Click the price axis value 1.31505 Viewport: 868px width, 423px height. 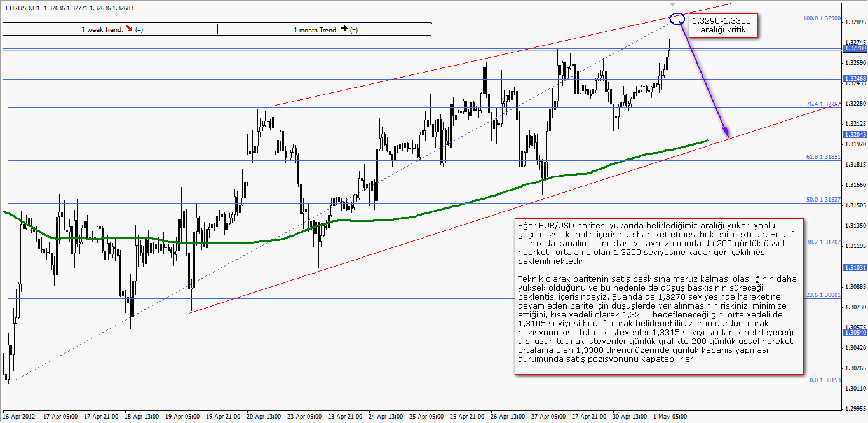[x=855, y=205]
